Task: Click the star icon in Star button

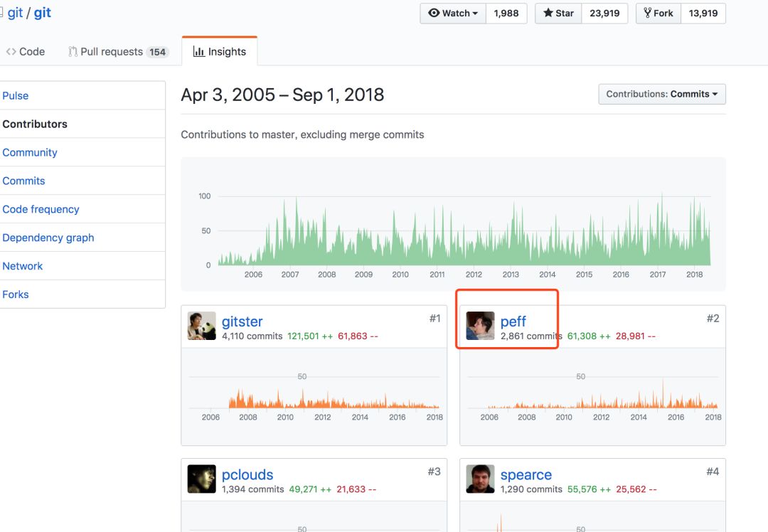Action: pyautogui.click(x=548, y=13)
